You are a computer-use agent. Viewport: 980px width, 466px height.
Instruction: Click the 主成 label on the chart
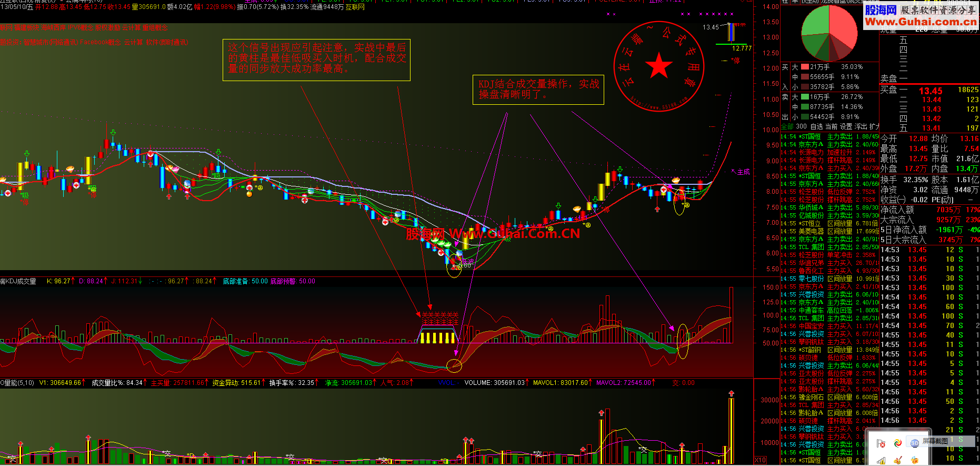tap(743, 172)
